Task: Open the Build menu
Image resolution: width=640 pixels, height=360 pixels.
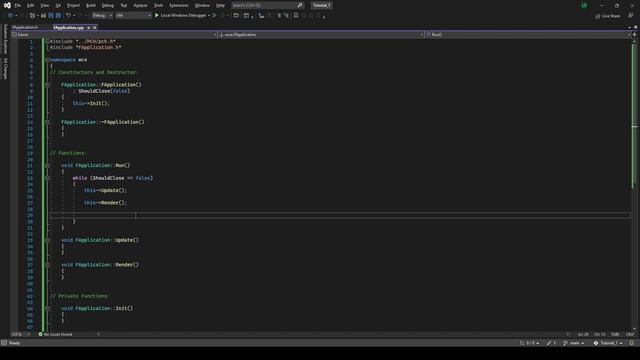Action: click(91, 5)
